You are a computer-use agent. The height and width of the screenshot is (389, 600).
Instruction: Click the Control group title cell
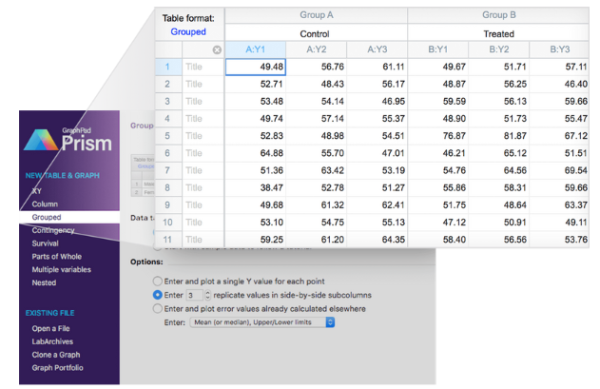click(x=316, y=34)
